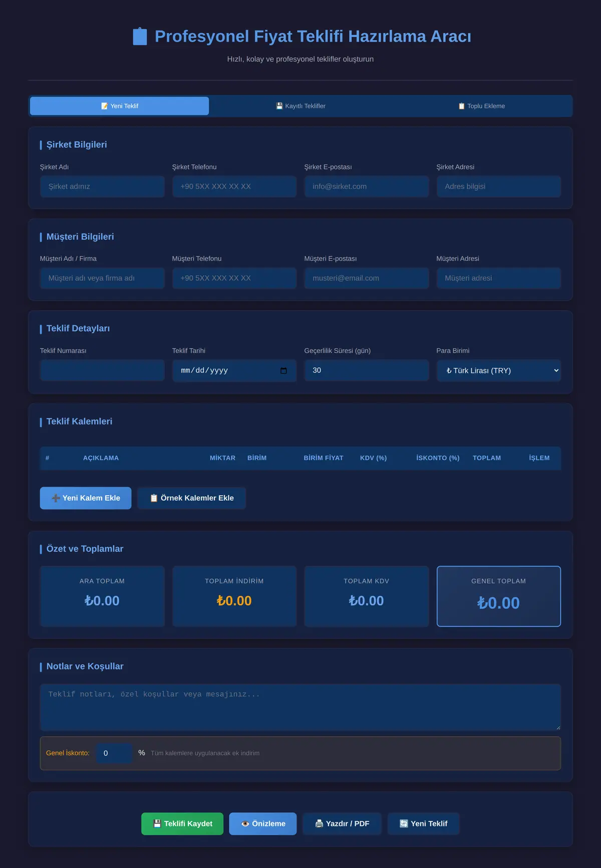This screenshot has width=601, height=868.
Task: Click the GENEL TOPLAM summary card
Action: click(499, 596)
